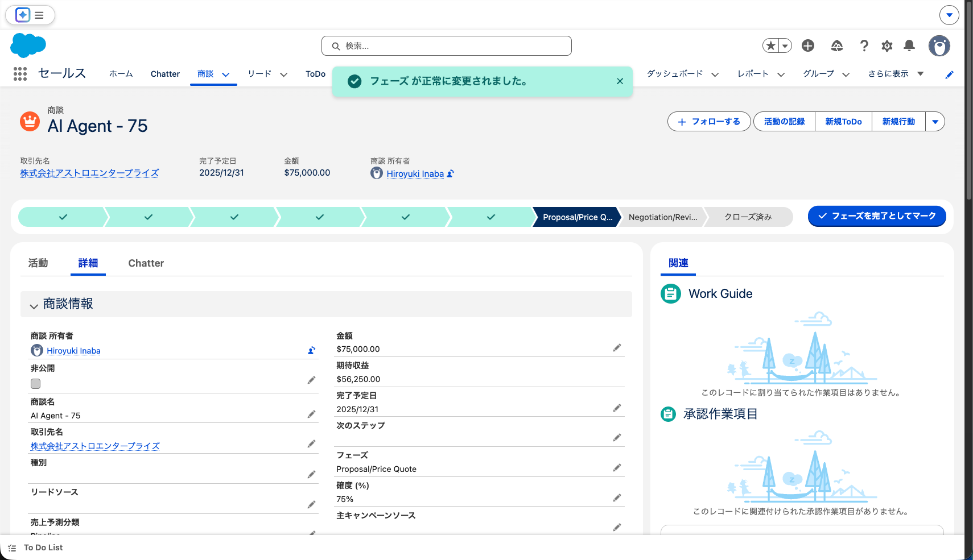Edit the フェーズ field pencil
This screenshot has width=973, height=560.
[617, 467]
